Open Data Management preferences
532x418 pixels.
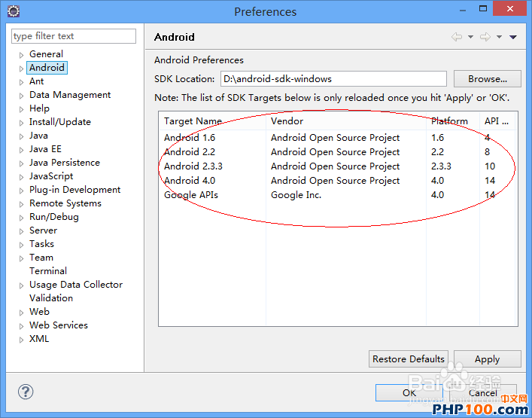point(70,95)
